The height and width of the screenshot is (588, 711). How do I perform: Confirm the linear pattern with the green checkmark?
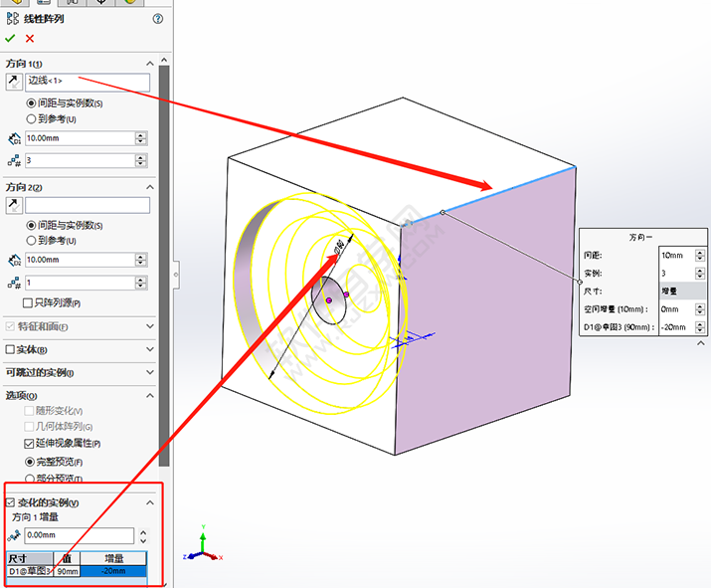pos(10,39)
